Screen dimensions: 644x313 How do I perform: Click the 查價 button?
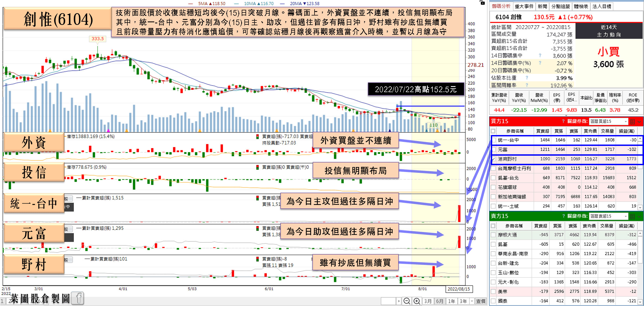[480, 301]
